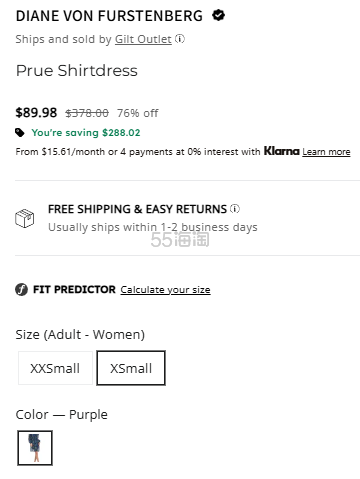360x479 pixels.
Task: Open Klarna's Learn more link
Action: coord(326,152)
